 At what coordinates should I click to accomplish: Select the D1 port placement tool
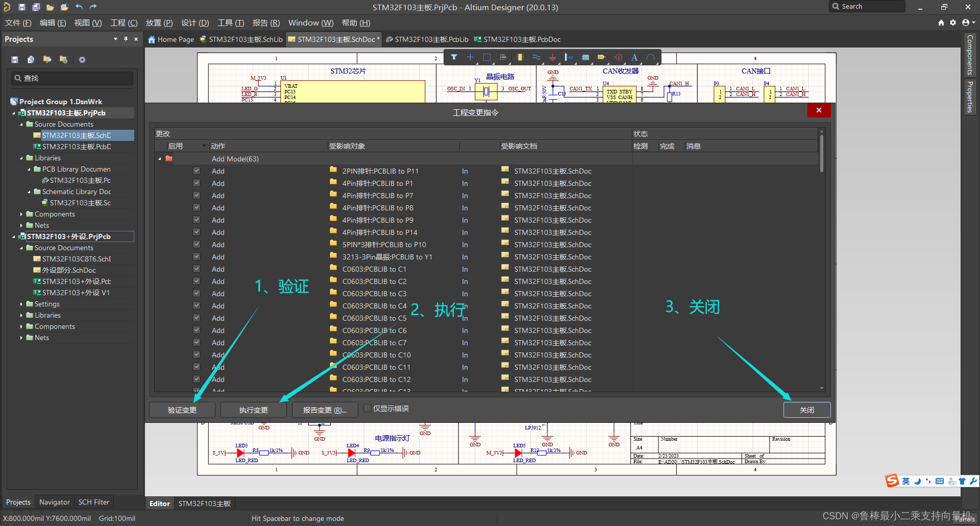coord(601,57)
